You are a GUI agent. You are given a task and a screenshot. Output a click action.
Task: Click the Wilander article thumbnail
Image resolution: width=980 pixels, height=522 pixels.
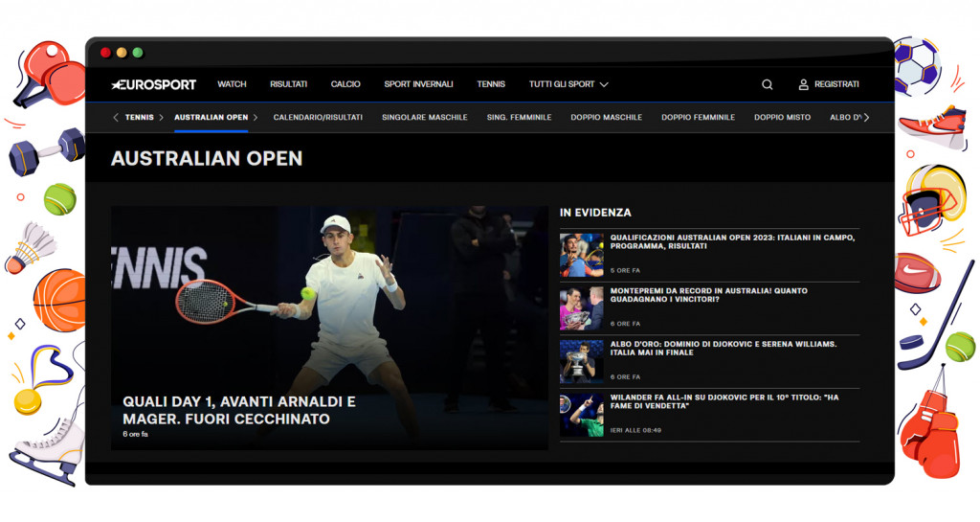pos(581,415)
